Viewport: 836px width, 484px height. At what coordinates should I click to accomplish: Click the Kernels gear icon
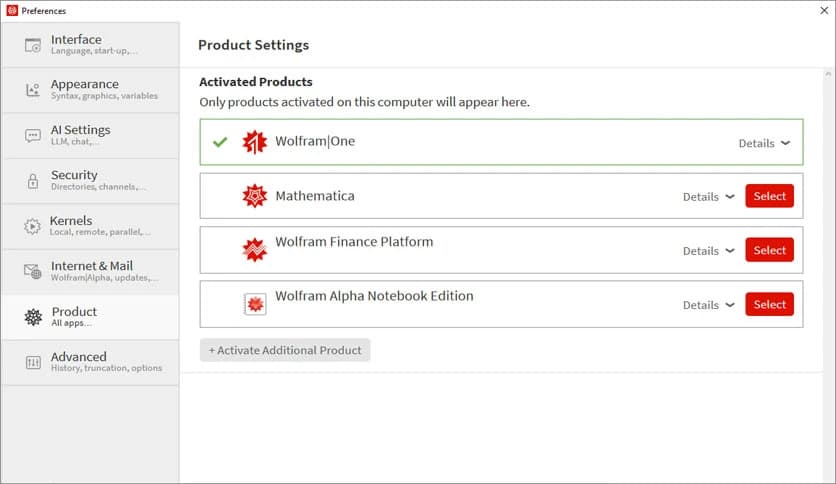pyautogui.click(x=33, y=226)
